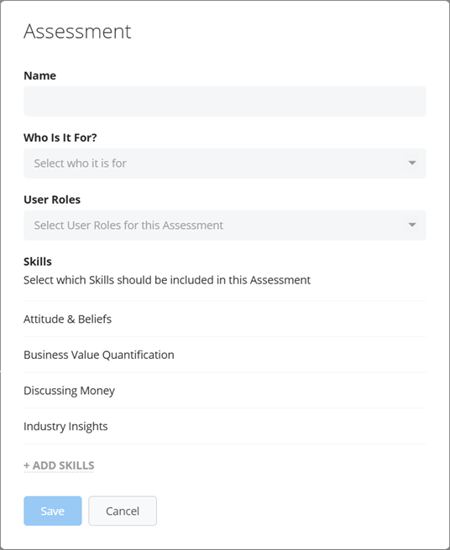The height and width of the screenshot is (550, 450).
Task: Select the Business Value Quantification skill
Action: pyautogui.click(x=225, y=355)
